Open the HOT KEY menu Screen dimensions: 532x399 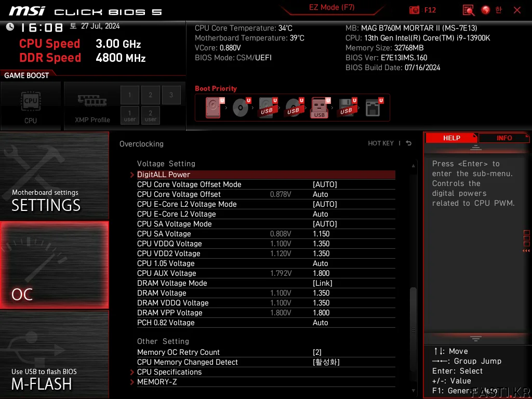tap(381, 143)
